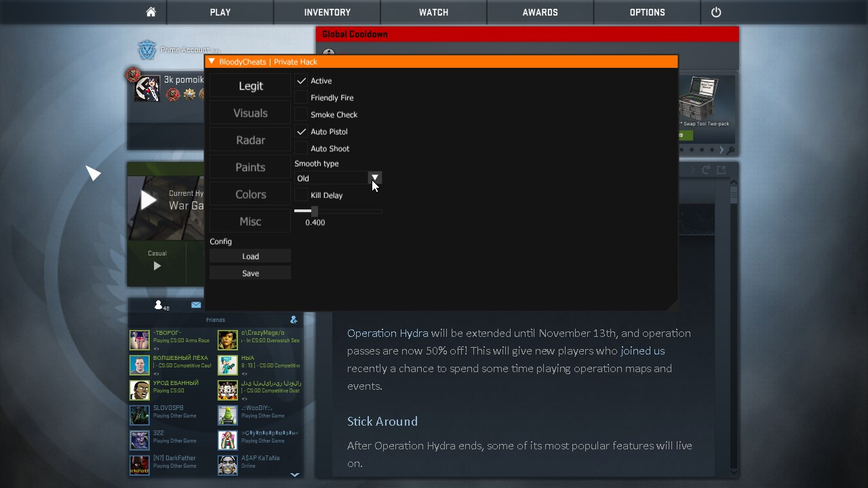Open the WATCH menu
868x488 pixels.
[434, 12]
